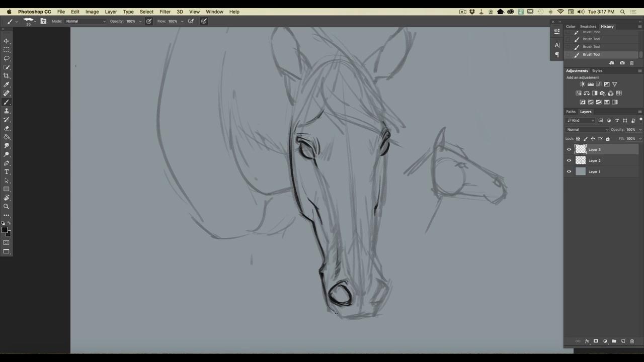Viewport: 644px width, 362px height.
Task: Expand the Kind layer filter dropdown
Action: [581, 121]
